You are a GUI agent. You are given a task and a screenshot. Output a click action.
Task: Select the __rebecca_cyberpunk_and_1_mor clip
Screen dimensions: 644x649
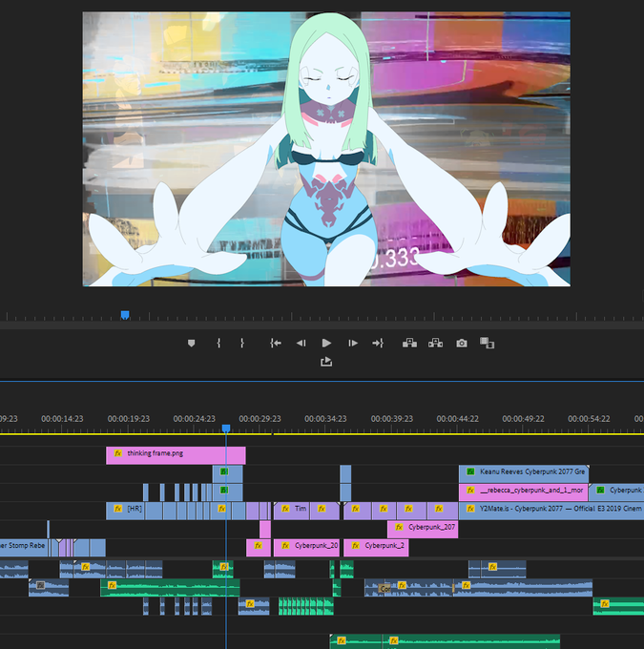point(524,492)
